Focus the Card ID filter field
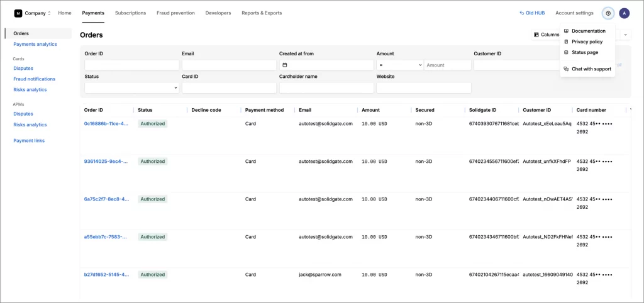 tap(229, 88)
